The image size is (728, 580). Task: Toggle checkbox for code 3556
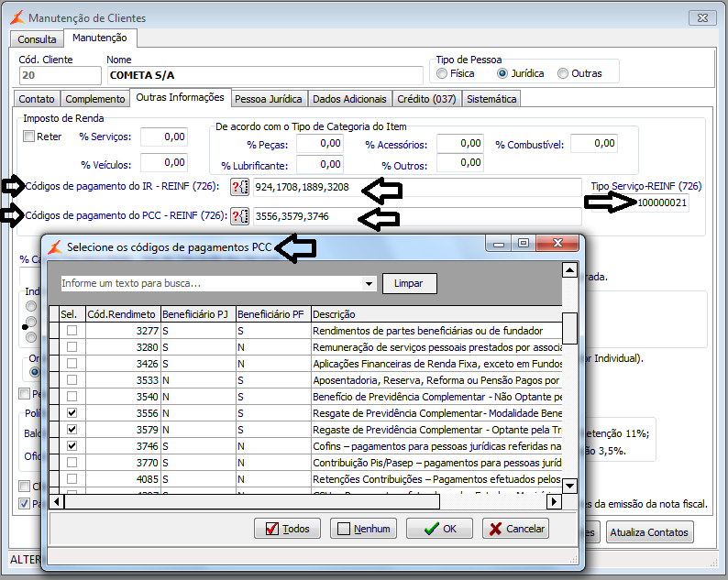(x=72, y=413)
